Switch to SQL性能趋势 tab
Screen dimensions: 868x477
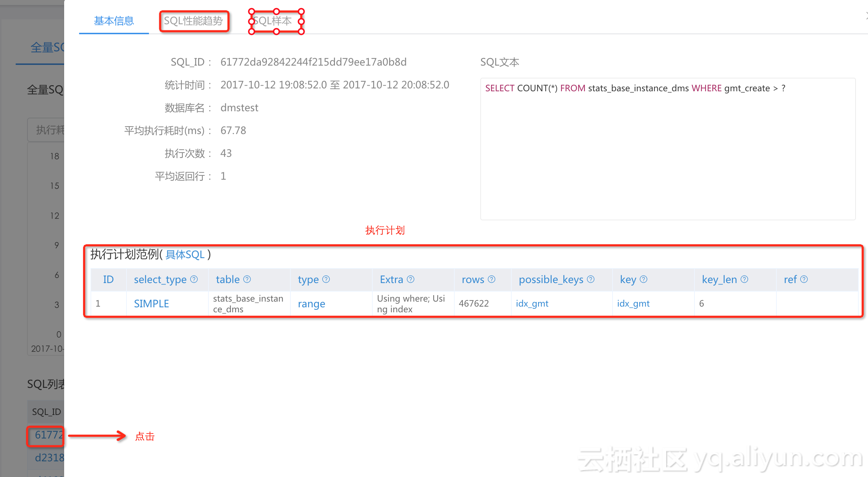(193, 21)
